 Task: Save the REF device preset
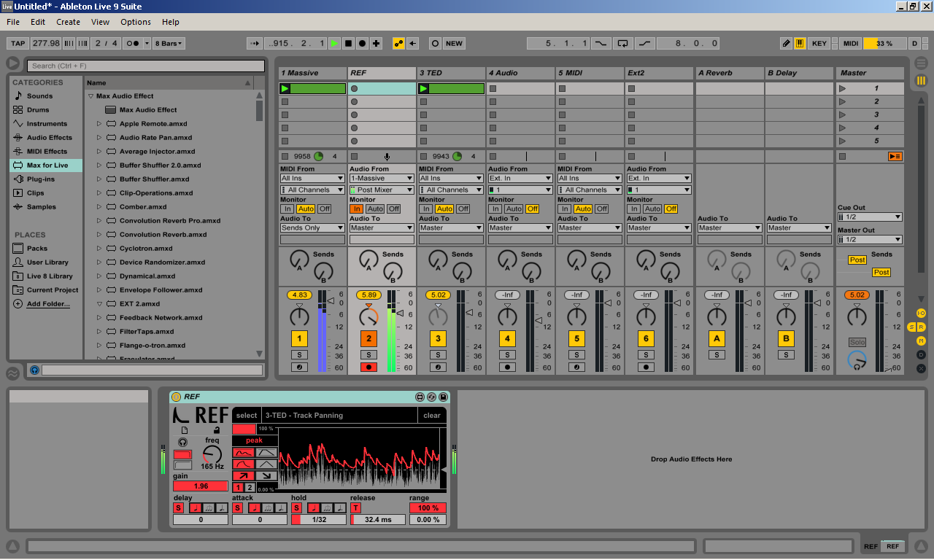[x=443, y=397]
